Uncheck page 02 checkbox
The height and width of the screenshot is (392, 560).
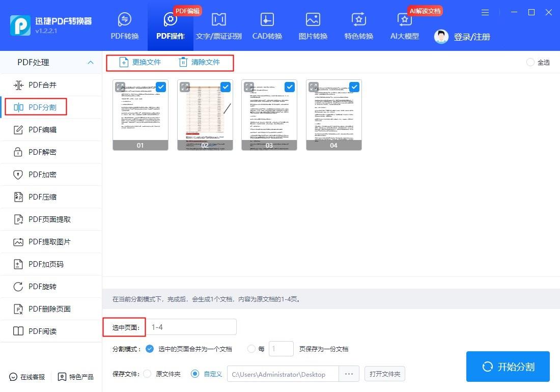coord(226,87)
